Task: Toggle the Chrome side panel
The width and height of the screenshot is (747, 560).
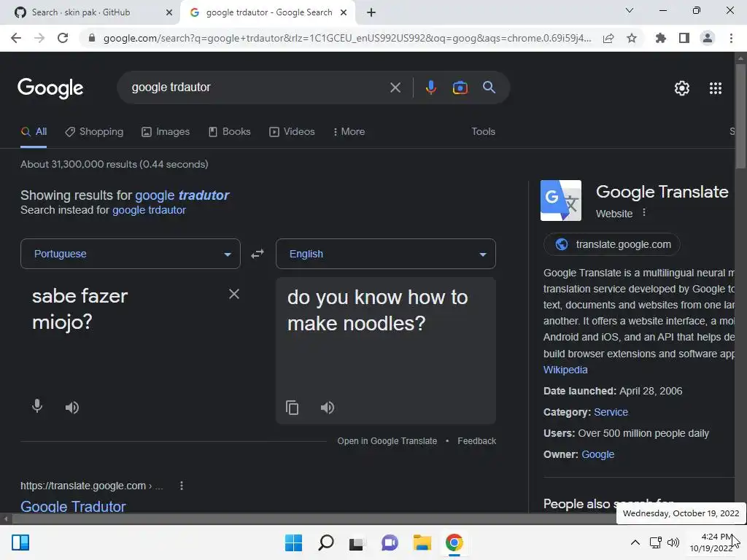Action: click(x=684, y=38)
